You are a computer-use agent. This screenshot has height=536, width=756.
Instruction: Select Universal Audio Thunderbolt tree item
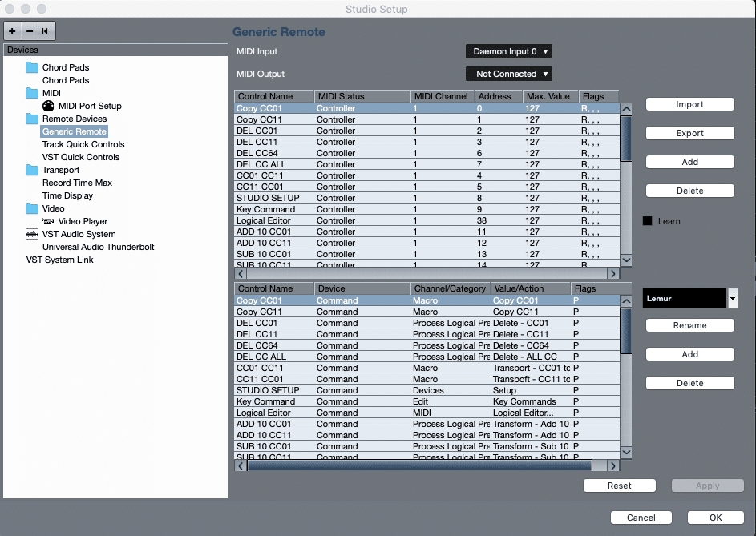[99, 247]
